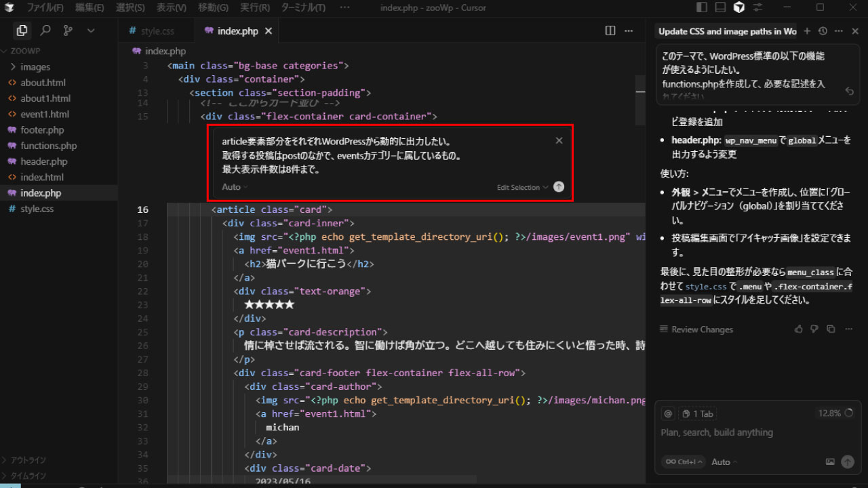Select index.php in the file explorer
This screenshot has height=488, width=868.
(59, 192)
